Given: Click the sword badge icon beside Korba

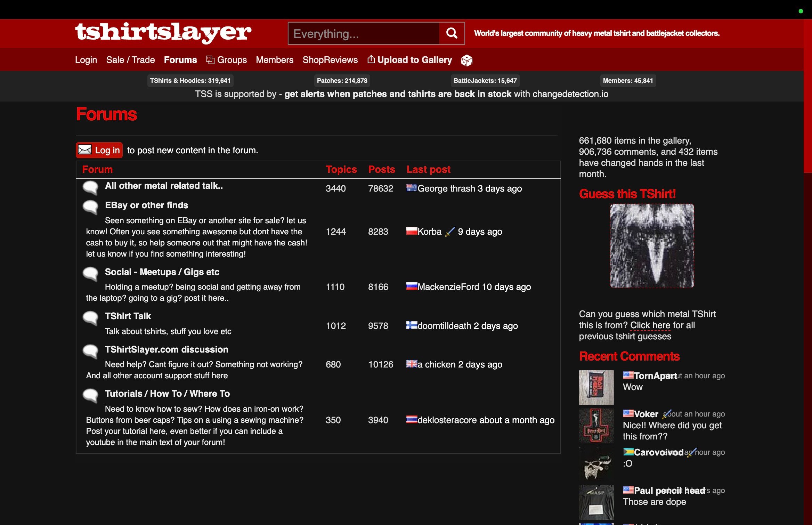Looking at the screenshot, I should (450, 232).
